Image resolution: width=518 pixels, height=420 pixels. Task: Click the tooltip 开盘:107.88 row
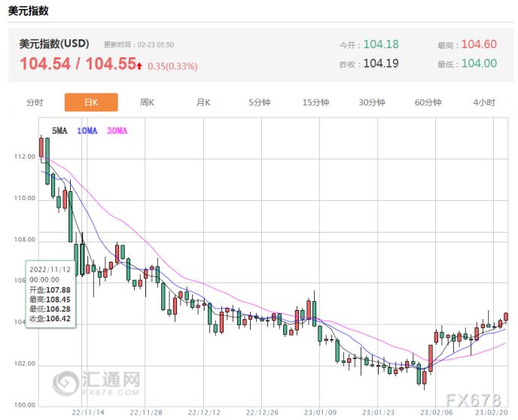tap(50, 290)
